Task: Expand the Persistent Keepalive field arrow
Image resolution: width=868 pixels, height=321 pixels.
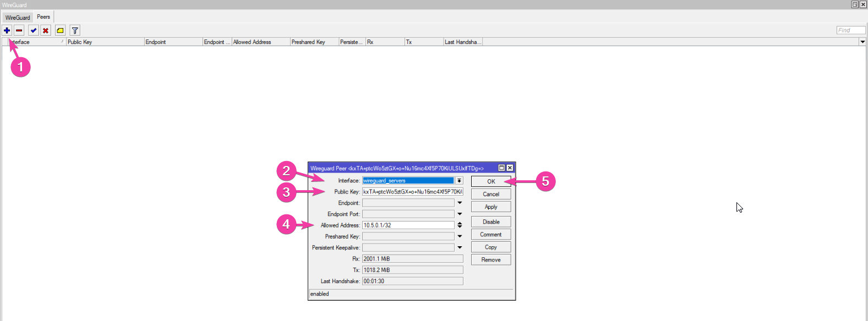Action: 460,247
